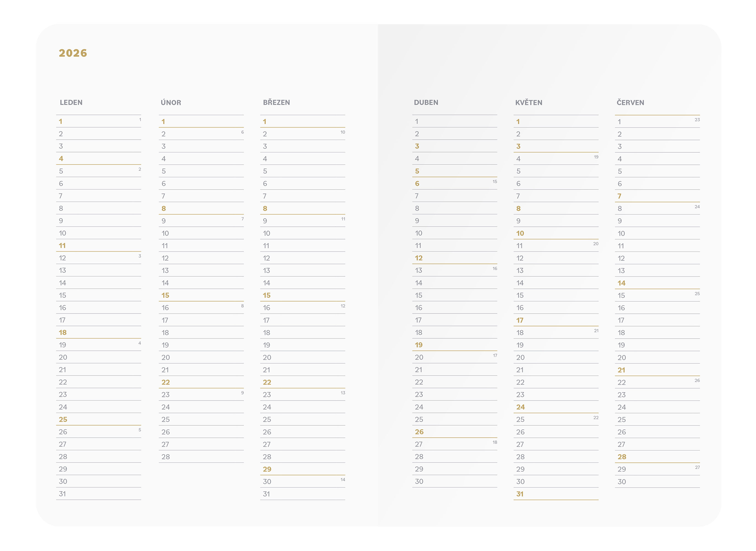Click day 28 in the ÚNOR column
The image size is (756, 551).
coord(166,457)
